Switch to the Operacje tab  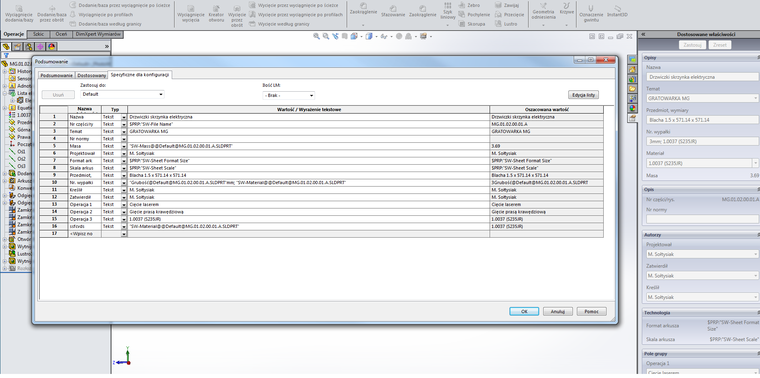point(14,34)
